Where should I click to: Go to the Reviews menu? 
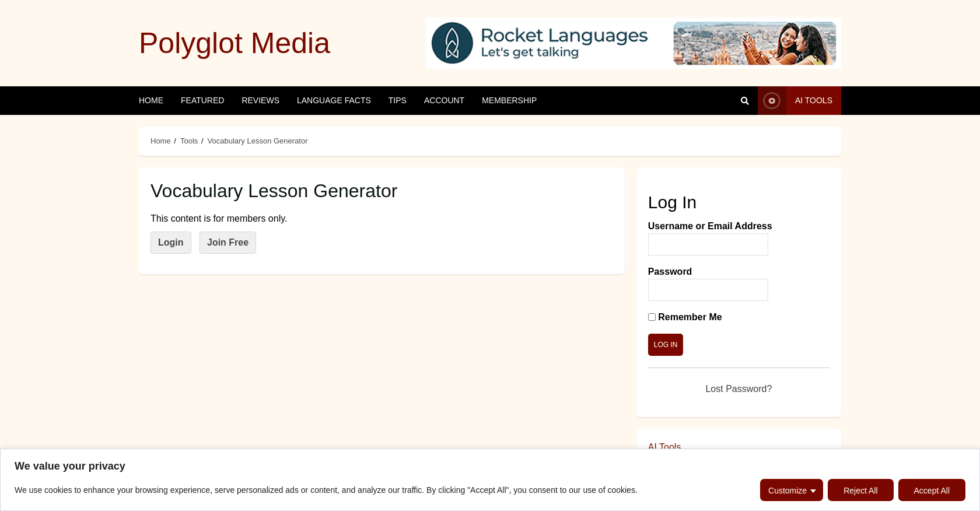coord(260,100)
